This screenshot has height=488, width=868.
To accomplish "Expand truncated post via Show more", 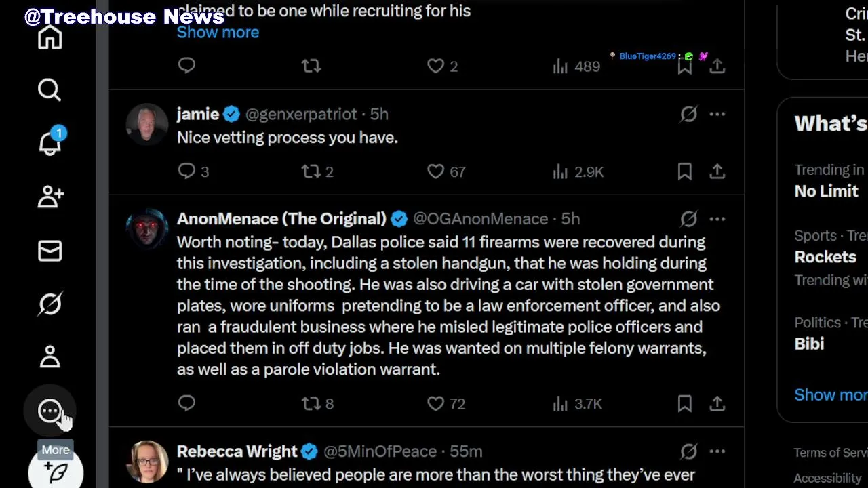I will point(218,32).
